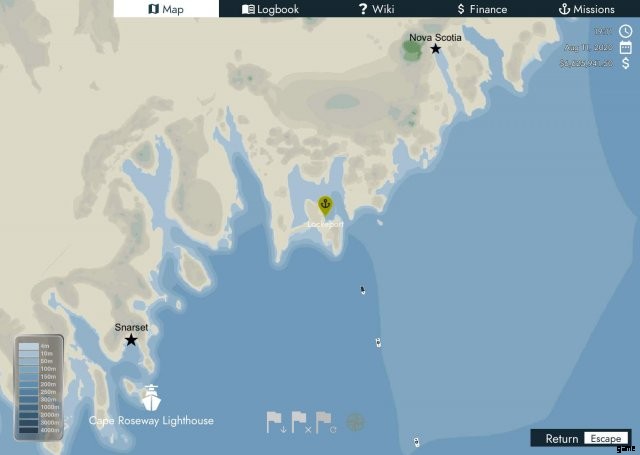Screen dimensions: 640x455
Task: Click the 100m swatch in depth legend
Action: tap(29, 369)
